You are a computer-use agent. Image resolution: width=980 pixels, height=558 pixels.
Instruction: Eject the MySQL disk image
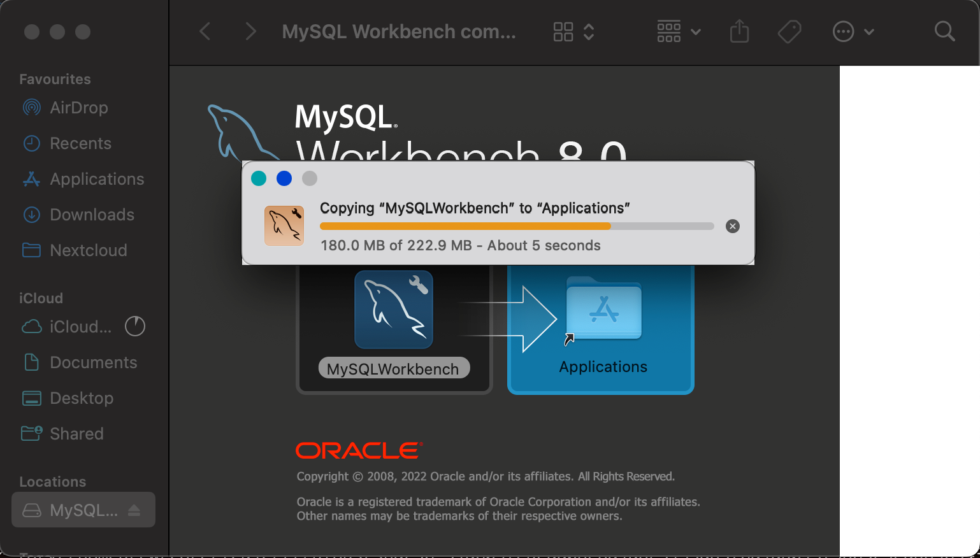134,510
